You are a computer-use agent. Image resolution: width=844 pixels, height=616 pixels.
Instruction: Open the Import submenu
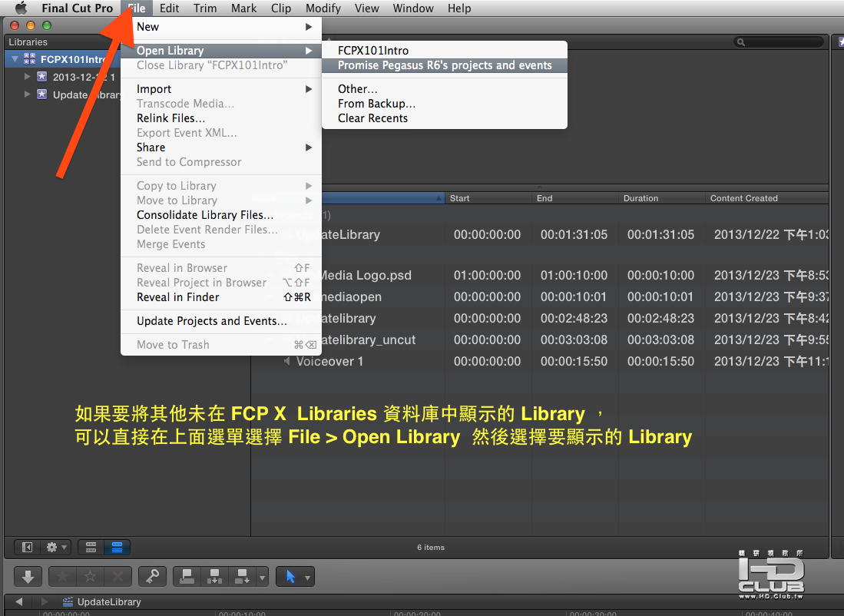click(x=221, y=89)
